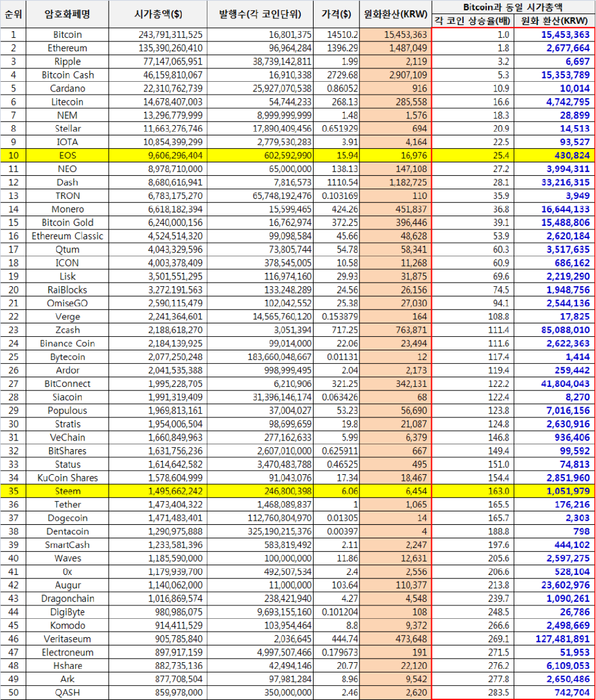Select the 원화 환산(KRW) header in red box
Screen dimensions: 596x700
point(555,21)
